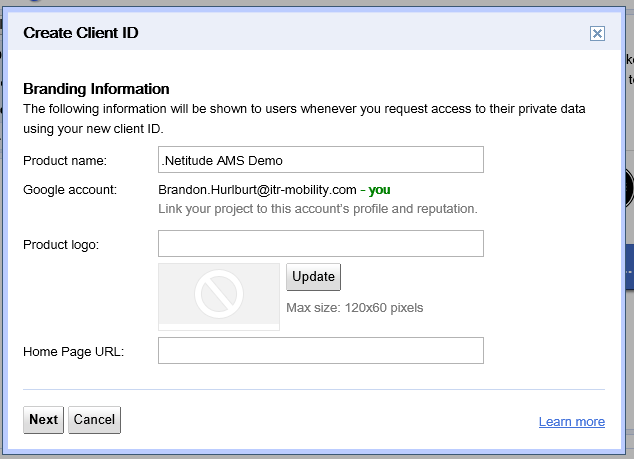Click the Update logo button
Screen dimensions: 634x459
313,277
